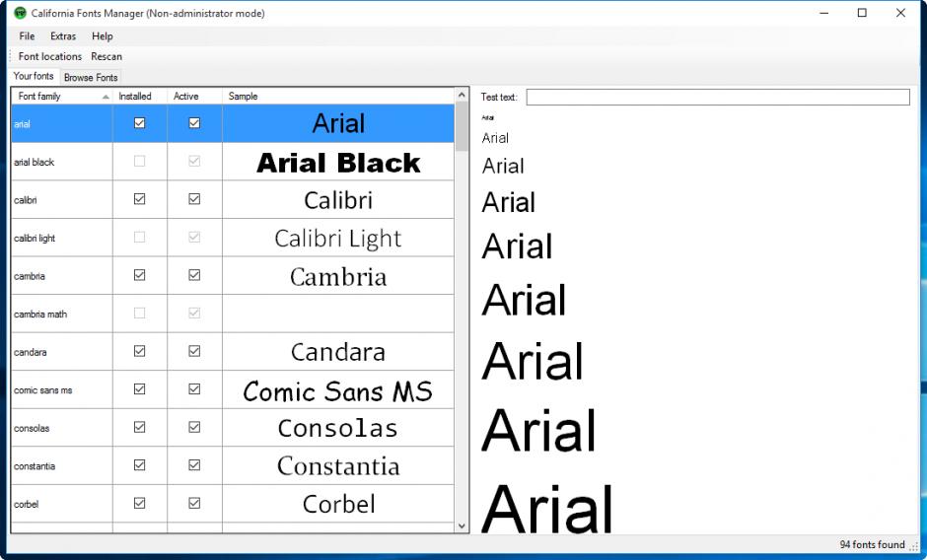Select the 'candara' font family name
The width and height of the screenshot is (927, 560).
click(x=31, y=352)
